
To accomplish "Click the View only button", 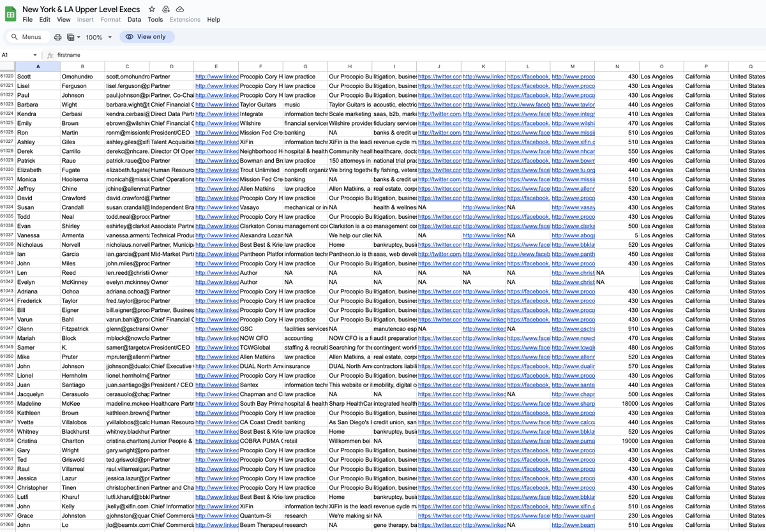I will coord(146,37).
